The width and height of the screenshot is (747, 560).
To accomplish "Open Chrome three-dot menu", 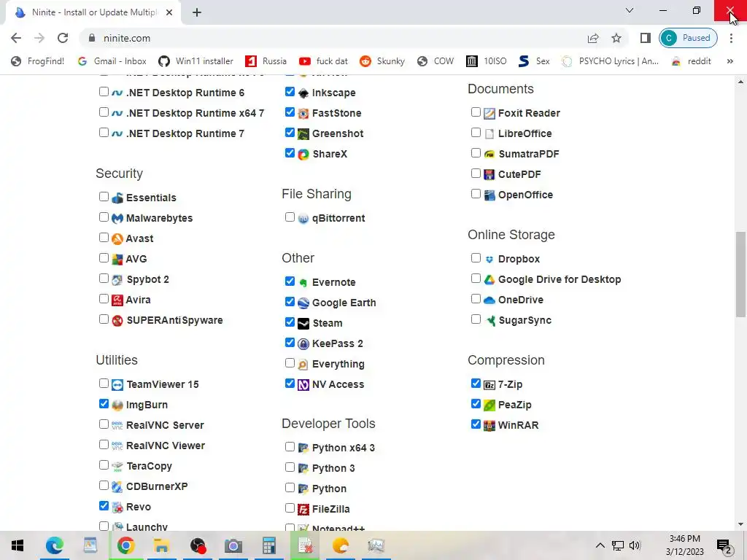I will (x=731, y=38).
